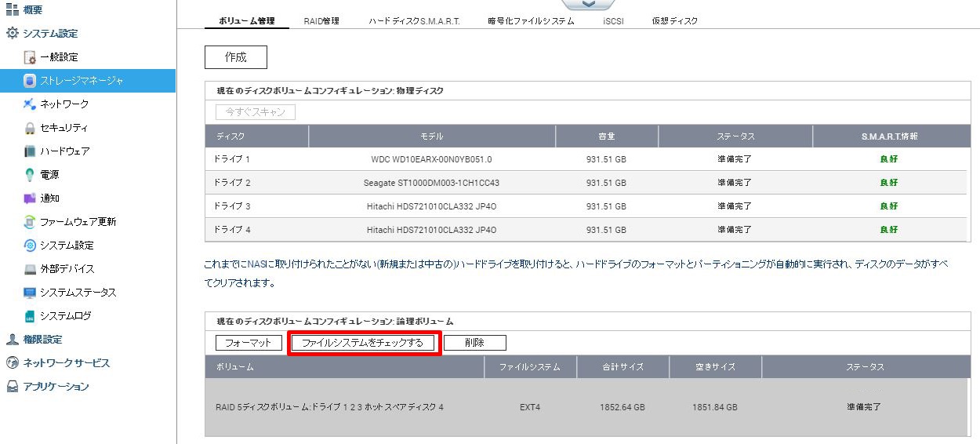The height and width of the screenshot is (444, 980).
Task: Click the ハードウェア icon
Action: (x=30, y=151)
